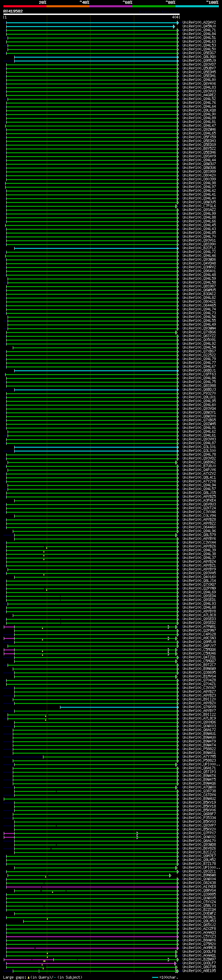Click the UniRef100_A4GRE2 label
222x980 pixels.
pyautogui.click(x=199, y=95)
